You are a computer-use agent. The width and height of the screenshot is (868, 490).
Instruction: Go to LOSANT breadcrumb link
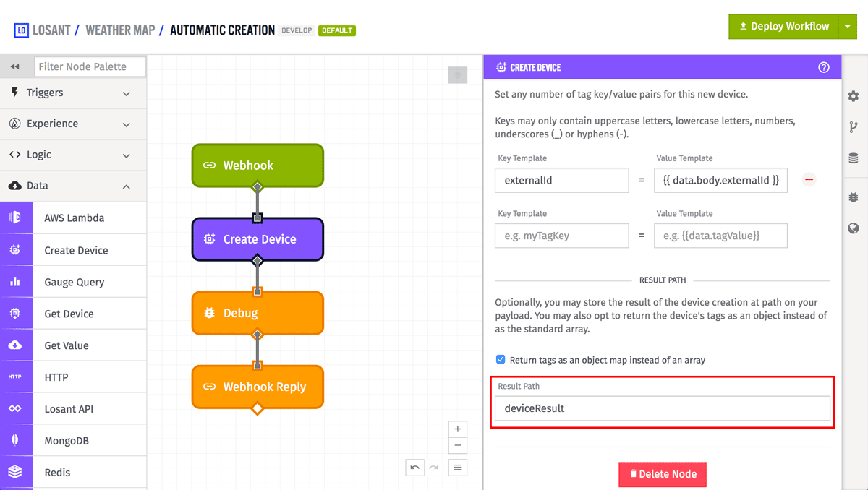[51, 30]
